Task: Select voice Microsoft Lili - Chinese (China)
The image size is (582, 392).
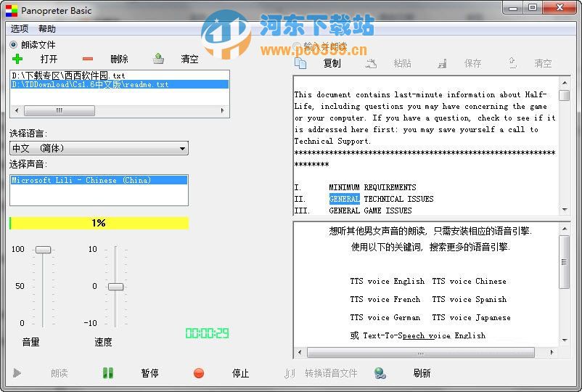Action: (99, 180)
